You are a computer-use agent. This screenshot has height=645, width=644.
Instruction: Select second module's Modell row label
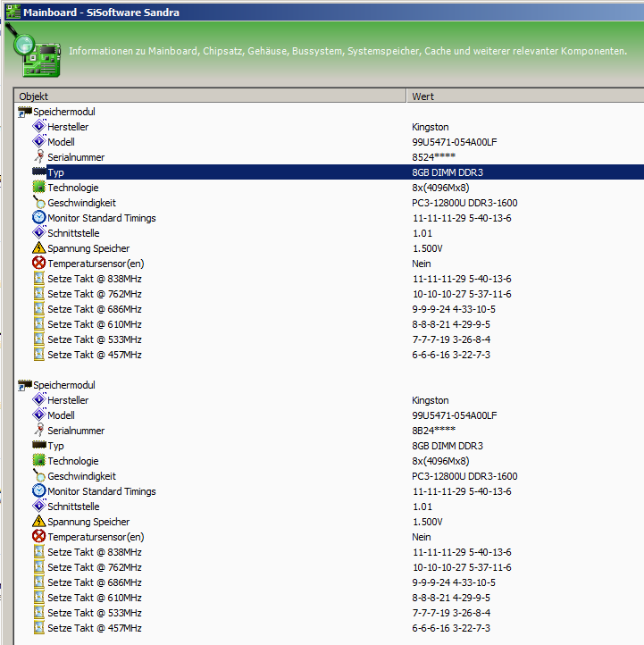pyautogui.click(x=61, y=415)
